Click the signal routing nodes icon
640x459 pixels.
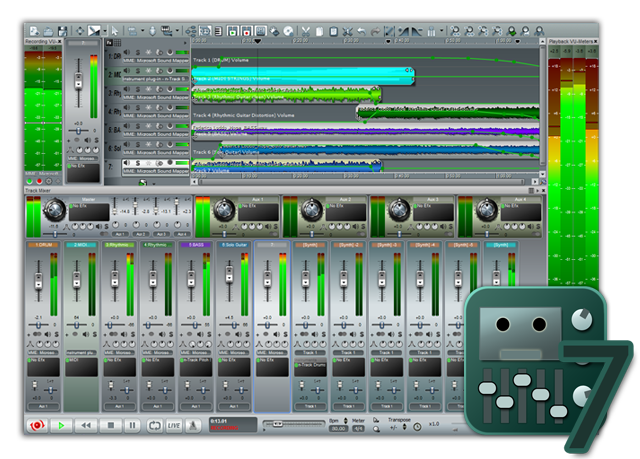(191, 31)
